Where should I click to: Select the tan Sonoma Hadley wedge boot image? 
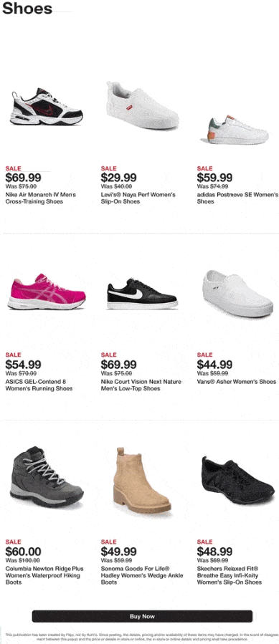point(142,480)
